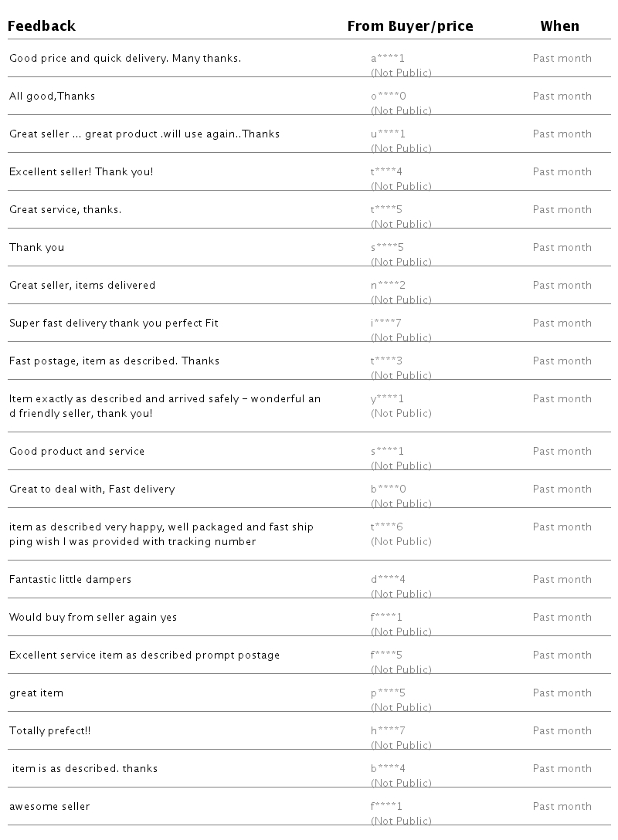Click the tracking number feedback comment
Screen dimensions: 618x840
click(161, 534)
